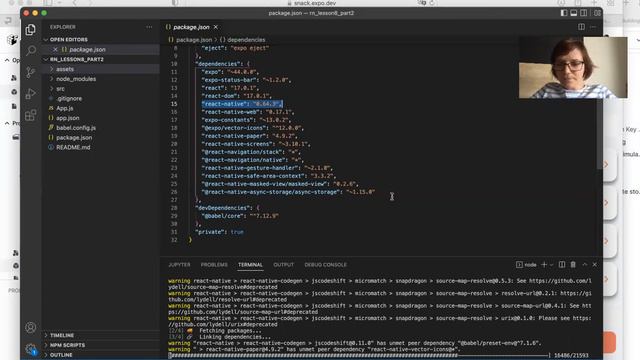The width and height of the screenshot is (640, 360).
Task: Open the Source Control view
Action: 31,72
